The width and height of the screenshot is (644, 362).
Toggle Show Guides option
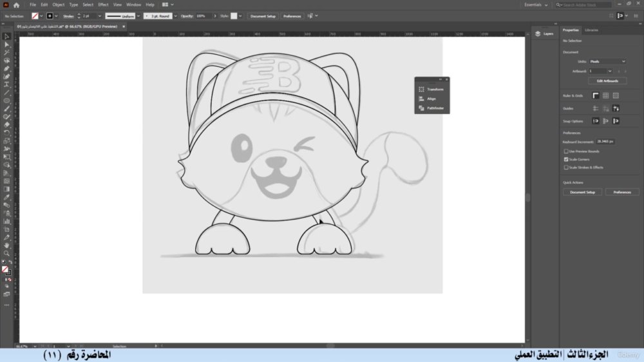[x=596, y=108]
